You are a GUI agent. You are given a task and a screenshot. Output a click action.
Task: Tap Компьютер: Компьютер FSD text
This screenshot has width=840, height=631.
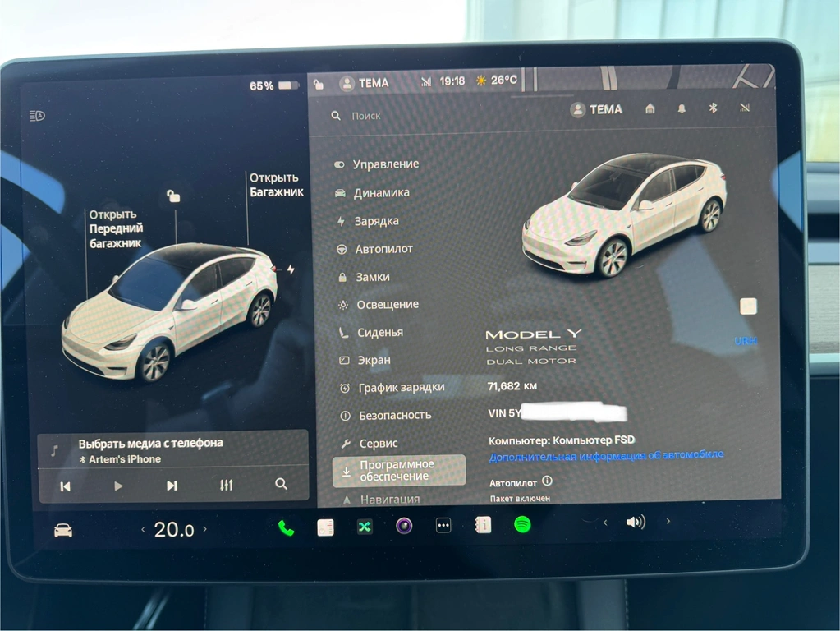(562, 440)
